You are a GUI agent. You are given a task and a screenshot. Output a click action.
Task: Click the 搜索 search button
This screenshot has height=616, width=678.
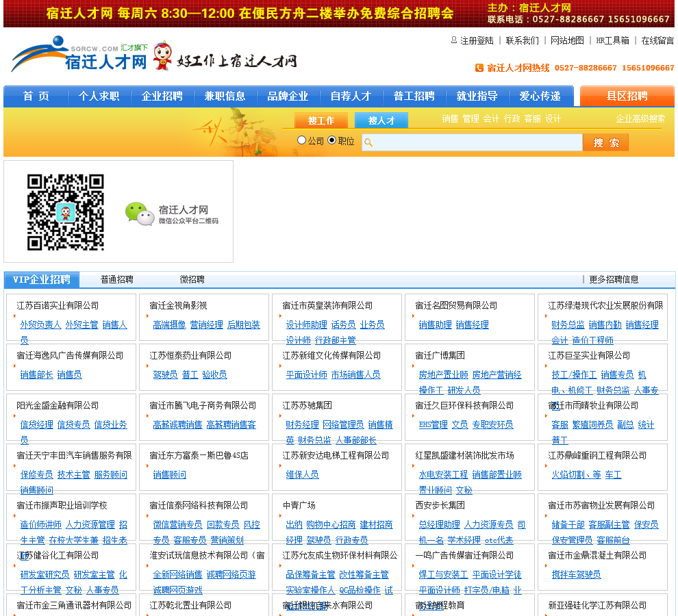[x=605, y=142]
